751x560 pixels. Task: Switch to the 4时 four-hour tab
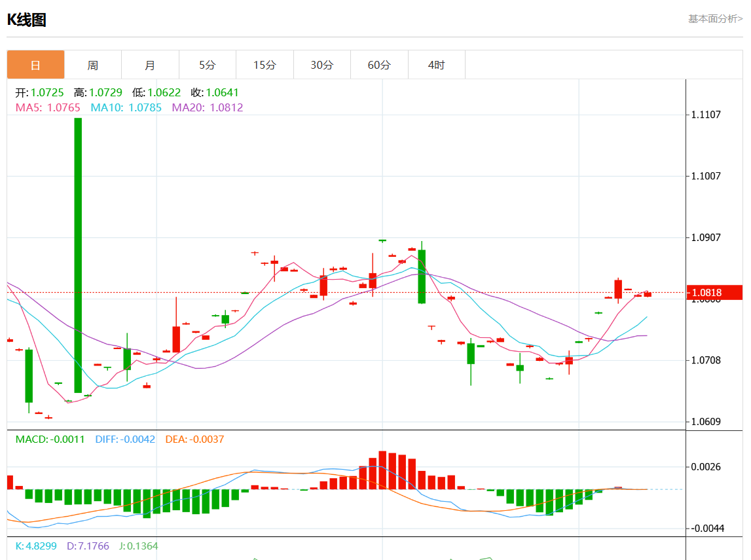click(436, 65)
